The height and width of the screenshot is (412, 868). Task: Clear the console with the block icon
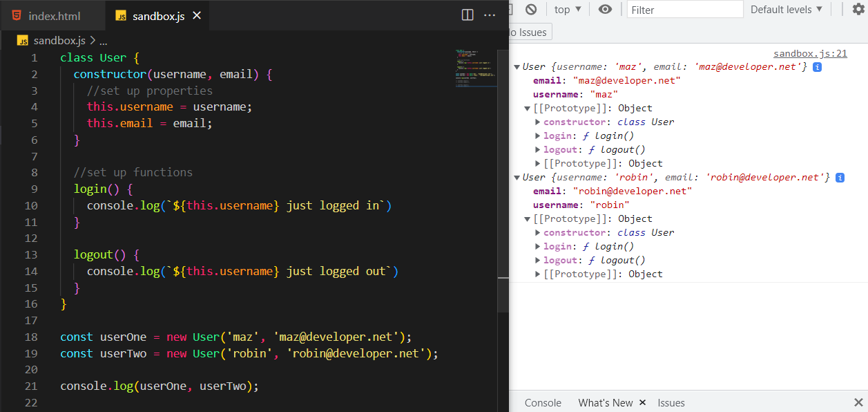531,9
